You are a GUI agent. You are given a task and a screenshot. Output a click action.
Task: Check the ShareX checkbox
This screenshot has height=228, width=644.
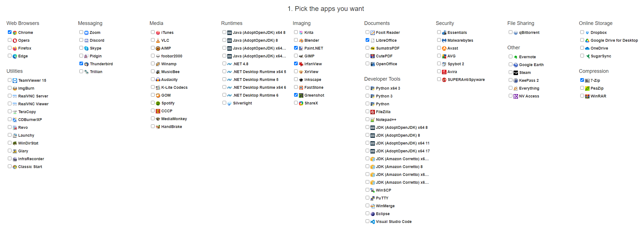(x=296, y=103)
